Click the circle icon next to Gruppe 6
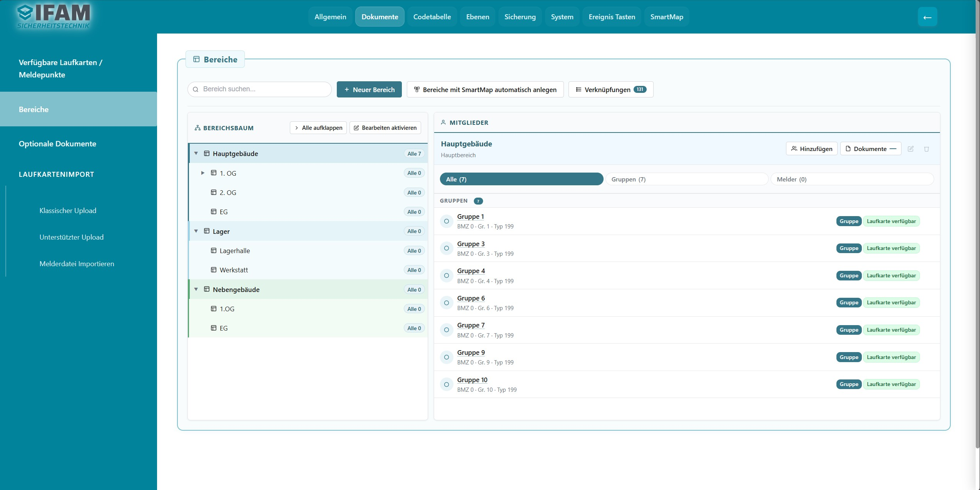The width and height of the screenshot is (980, 490). tap(447, 303)
